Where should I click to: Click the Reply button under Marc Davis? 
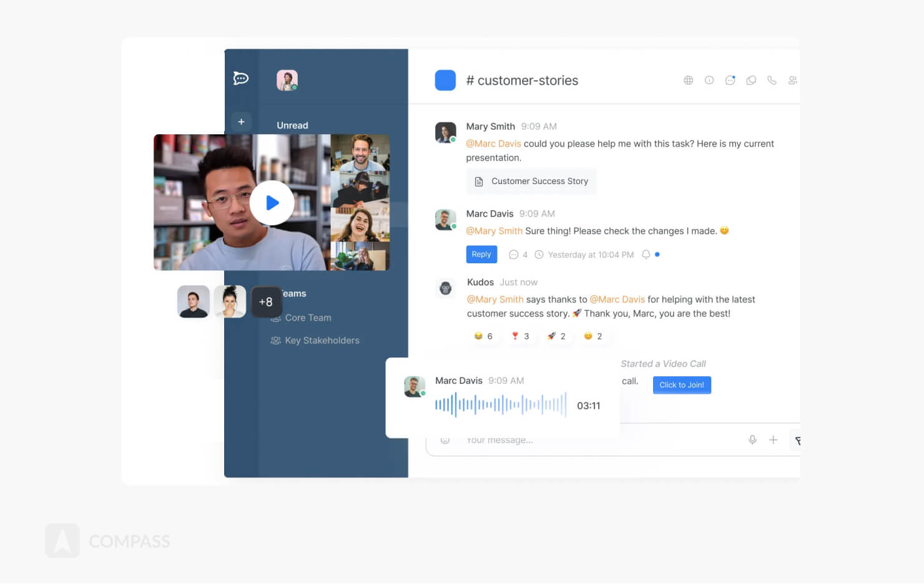coord(481,255)
